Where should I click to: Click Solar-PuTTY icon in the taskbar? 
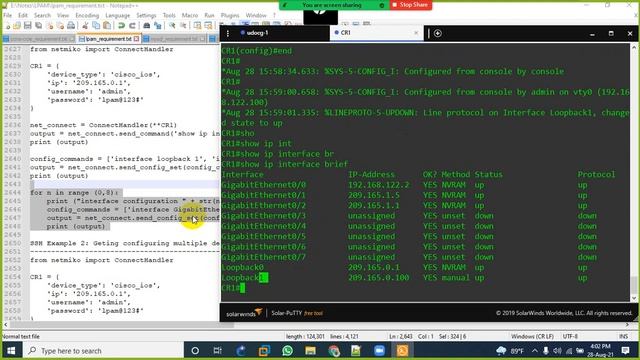[x=402, y=351]
